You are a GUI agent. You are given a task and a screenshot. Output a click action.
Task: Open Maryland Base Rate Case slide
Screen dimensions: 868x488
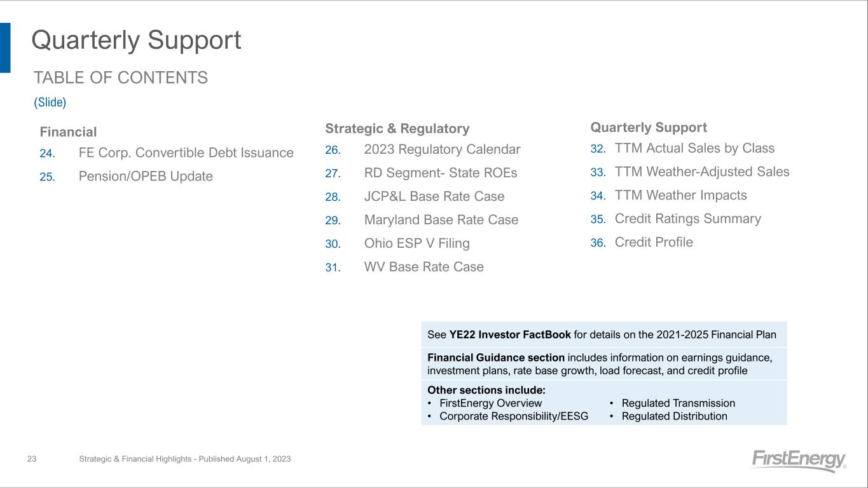(441, 220)
